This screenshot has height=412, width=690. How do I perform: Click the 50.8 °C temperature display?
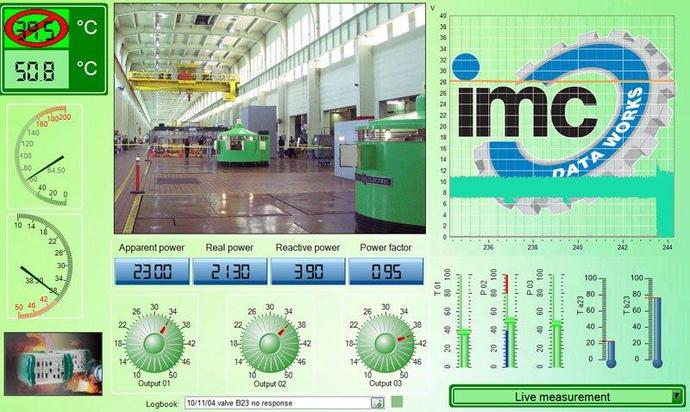(36, 70)
